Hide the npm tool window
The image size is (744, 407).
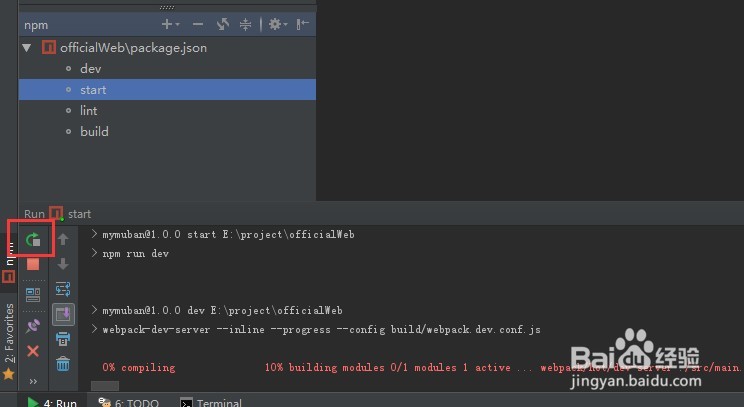coord(302,24)
